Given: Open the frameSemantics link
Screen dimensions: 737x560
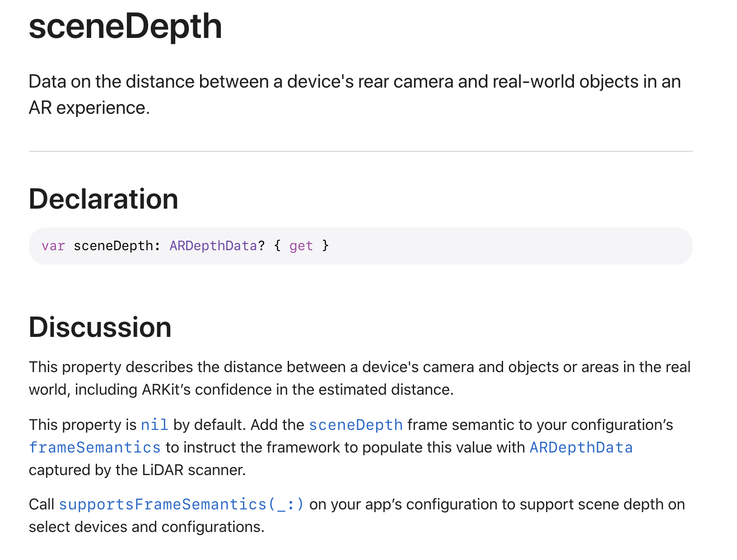Looking at the screenshot, I should click(x=95, y=448).
